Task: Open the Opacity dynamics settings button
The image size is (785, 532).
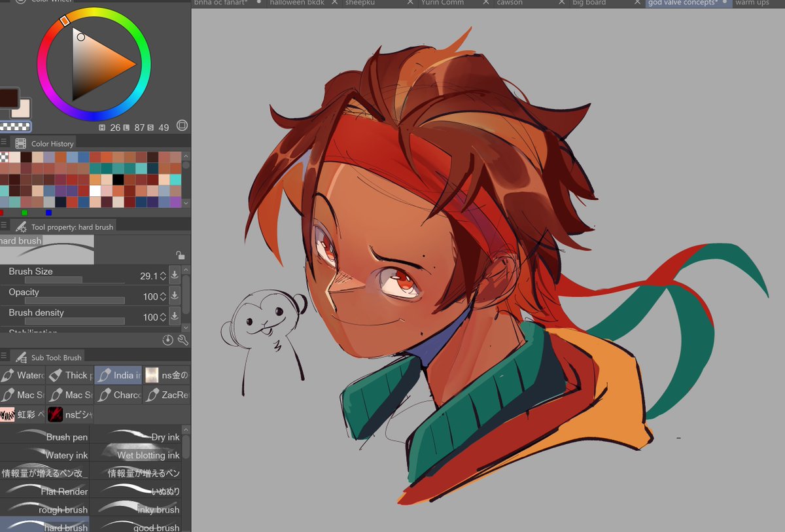Action: click(x=175, y=296)
